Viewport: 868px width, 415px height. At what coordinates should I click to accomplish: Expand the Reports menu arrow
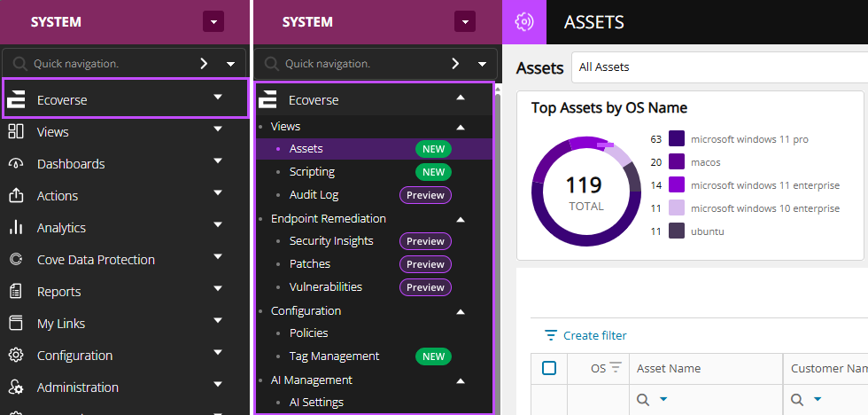[218, 288]
